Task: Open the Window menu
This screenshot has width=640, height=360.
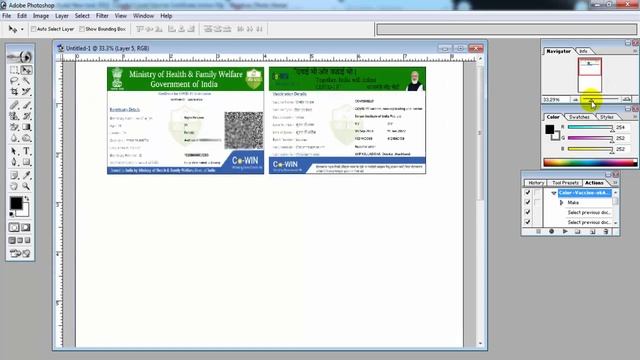Action: click(x=143, y=16)
